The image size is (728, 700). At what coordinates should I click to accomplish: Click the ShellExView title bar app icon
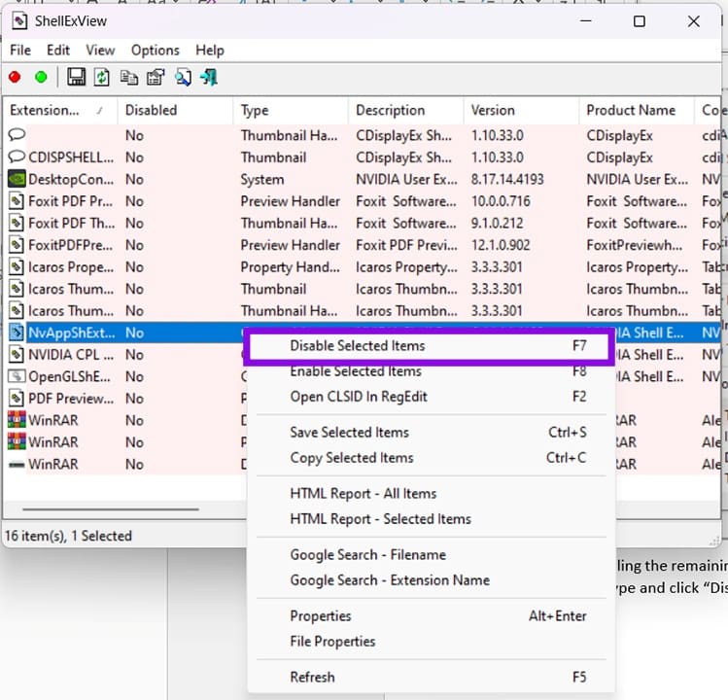(x=19, y=20)
